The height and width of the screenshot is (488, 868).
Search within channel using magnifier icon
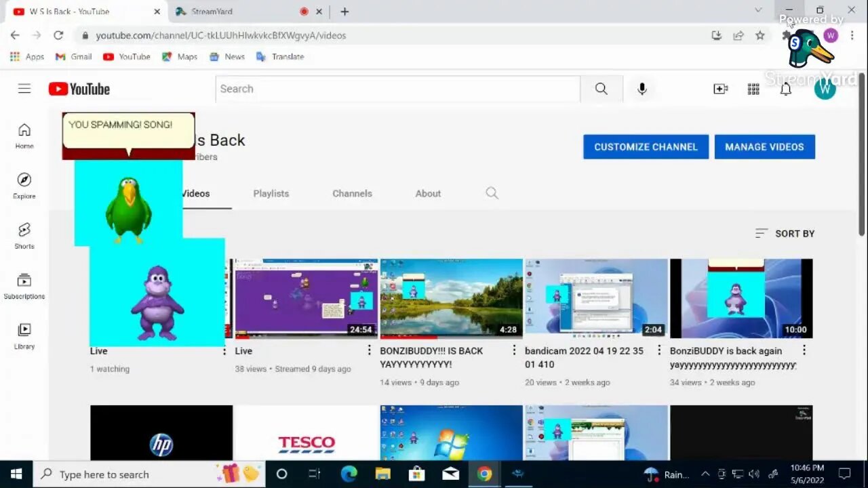492,193
